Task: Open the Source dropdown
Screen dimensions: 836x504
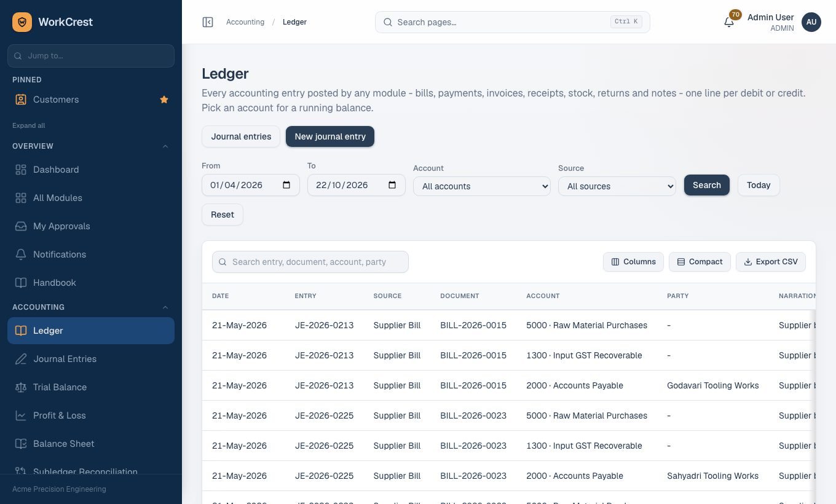Action: pyautogui.click(x=617, y=186)
